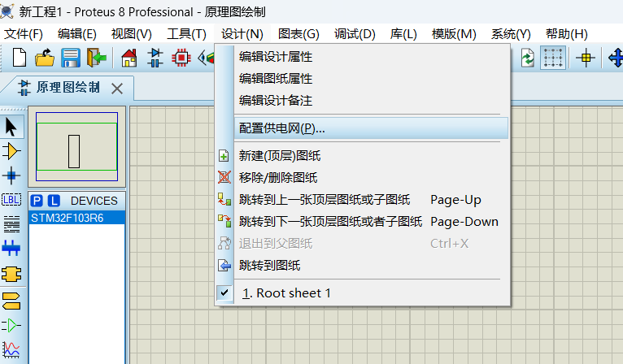
Task: Open PCB Layout red chip icon
Action: point(181,58)
